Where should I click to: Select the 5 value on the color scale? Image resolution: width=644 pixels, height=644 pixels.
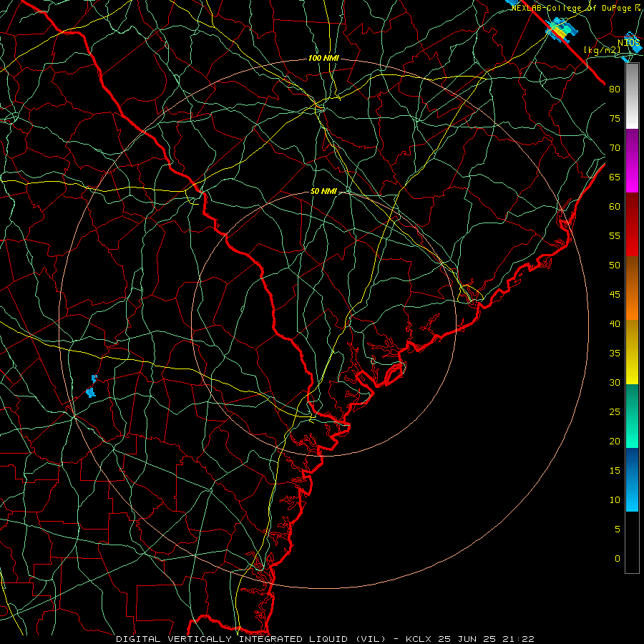point(618,529)
